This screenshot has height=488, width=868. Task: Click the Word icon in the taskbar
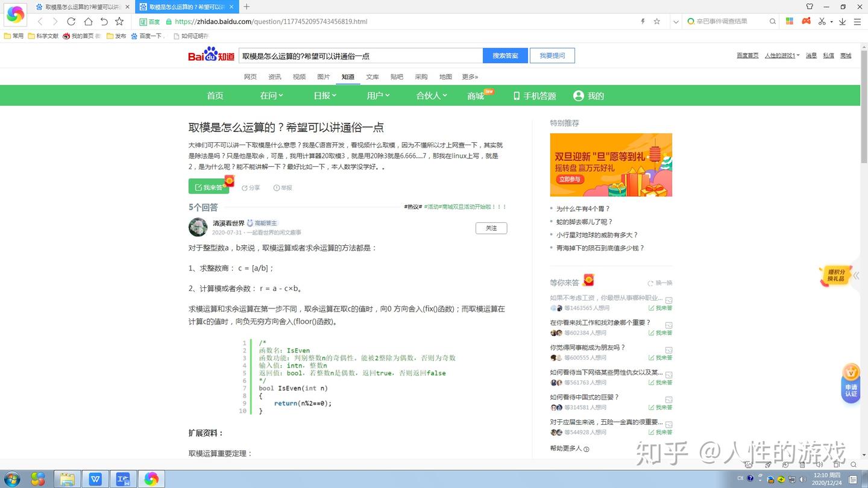95,479
